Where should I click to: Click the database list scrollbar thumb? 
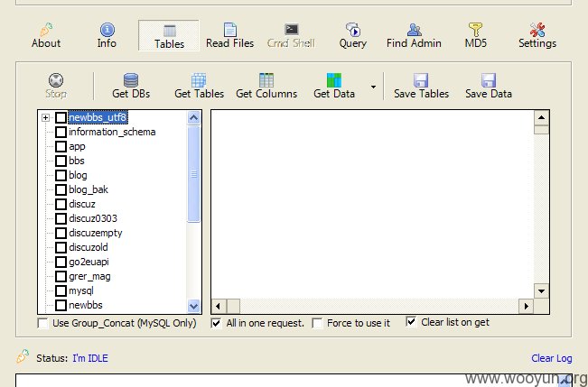[x=193, y=174]
